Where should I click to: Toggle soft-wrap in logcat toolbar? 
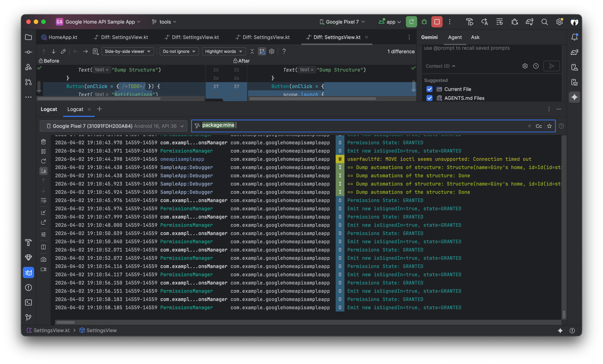tap(44, 201)
